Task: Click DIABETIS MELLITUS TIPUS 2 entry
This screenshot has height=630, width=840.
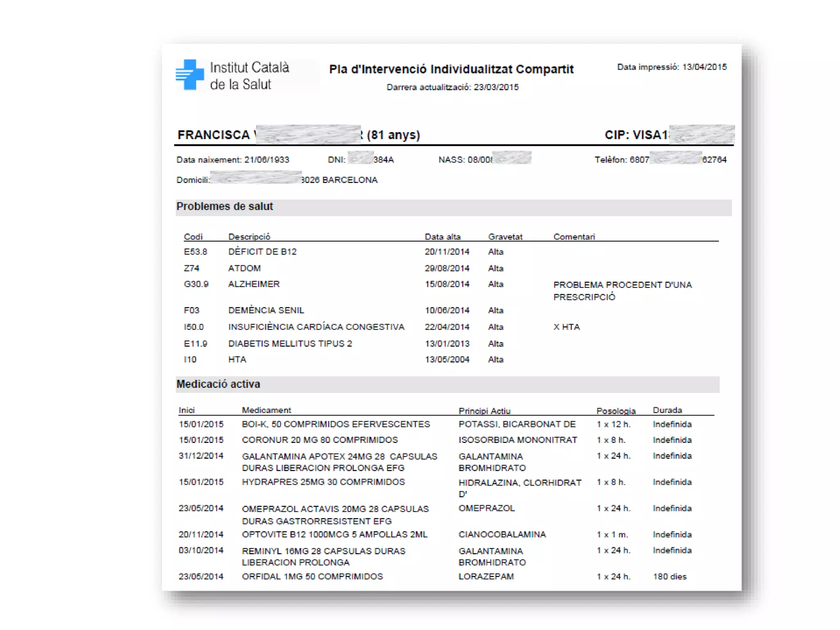Action: [290, 343]
